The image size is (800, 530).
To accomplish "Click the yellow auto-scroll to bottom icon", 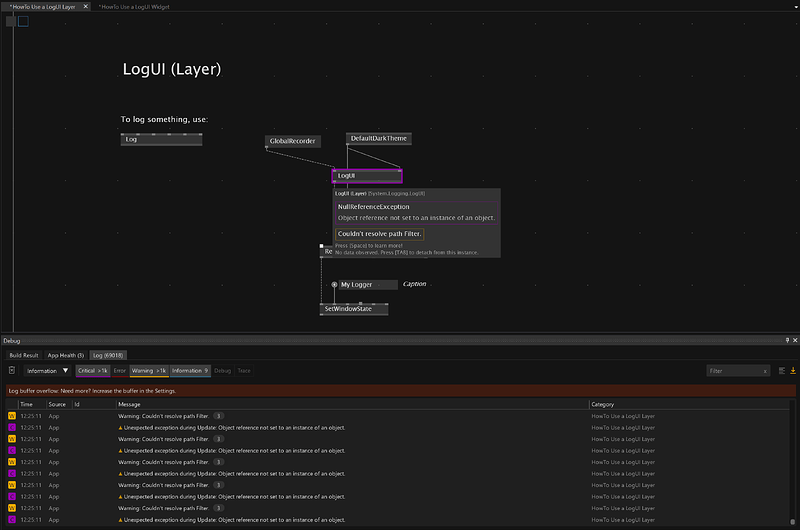I will [793, 371].
